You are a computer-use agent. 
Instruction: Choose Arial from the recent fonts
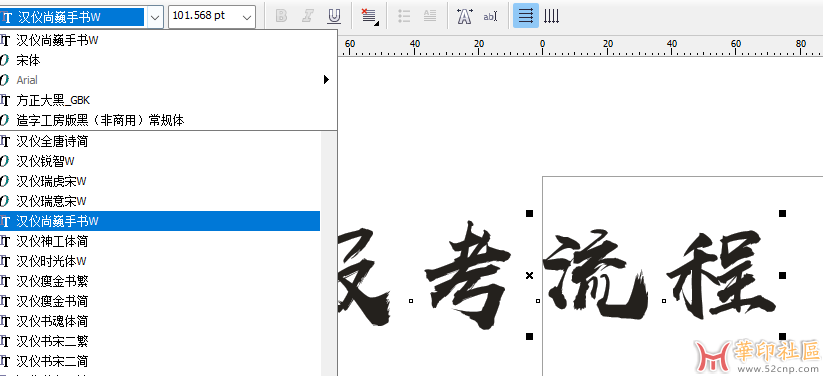168,80
